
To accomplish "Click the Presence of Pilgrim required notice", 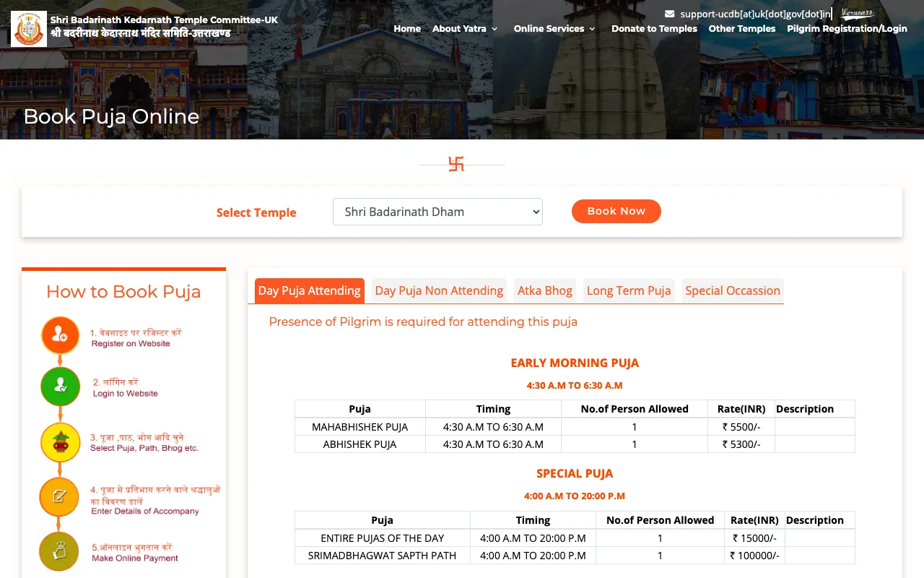I will [423, 322].
